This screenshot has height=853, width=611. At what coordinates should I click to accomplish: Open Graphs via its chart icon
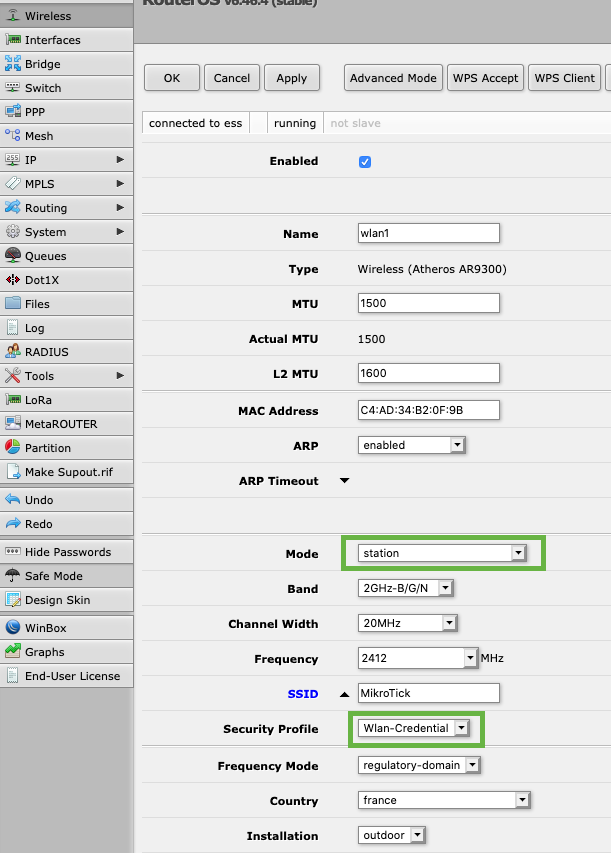tap(13, 652)
